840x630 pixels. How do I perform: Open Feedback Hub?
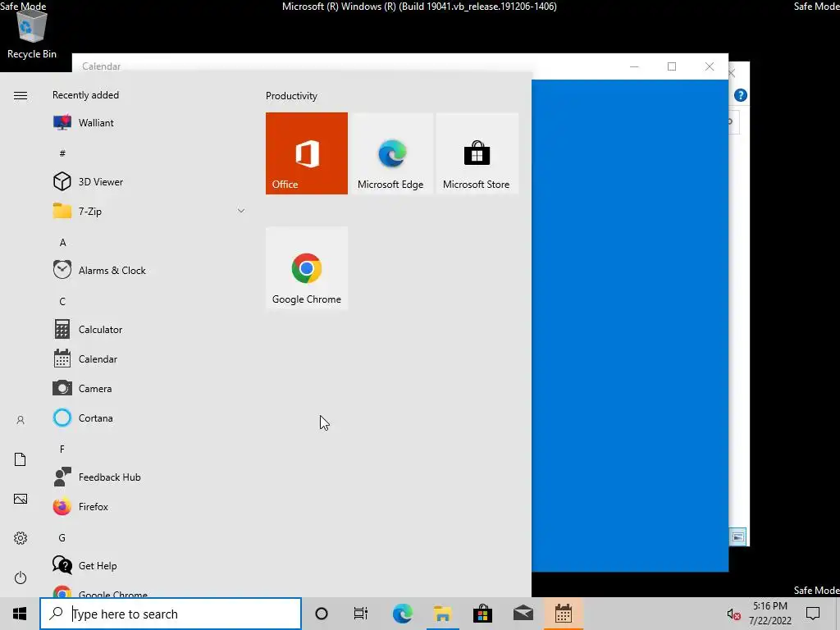(149, 477)
